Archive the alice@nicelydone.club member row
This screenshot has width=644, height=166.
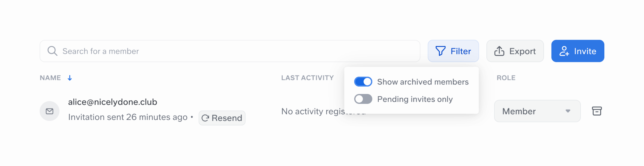[597, 111]
